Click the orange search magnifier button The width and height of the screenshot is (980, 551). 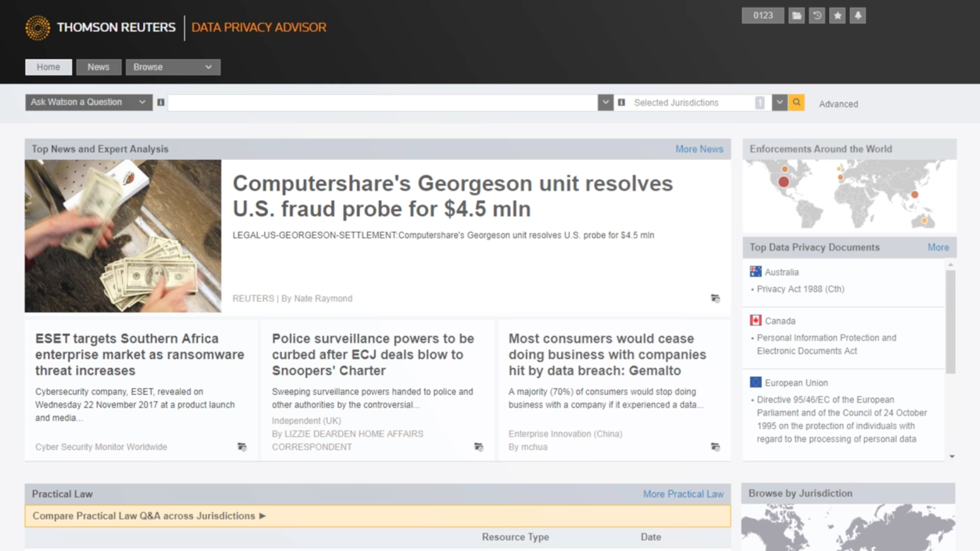796,103
